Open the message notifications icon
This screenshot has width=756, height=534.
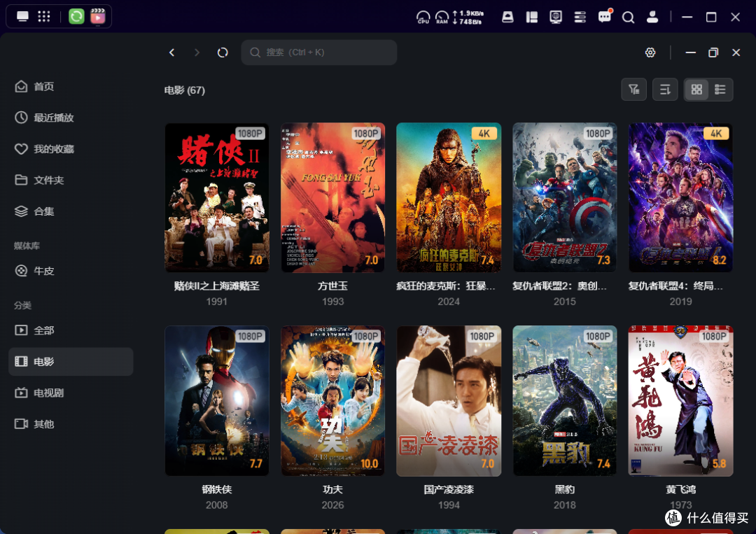pyautogui.click(x=604, y=17)
